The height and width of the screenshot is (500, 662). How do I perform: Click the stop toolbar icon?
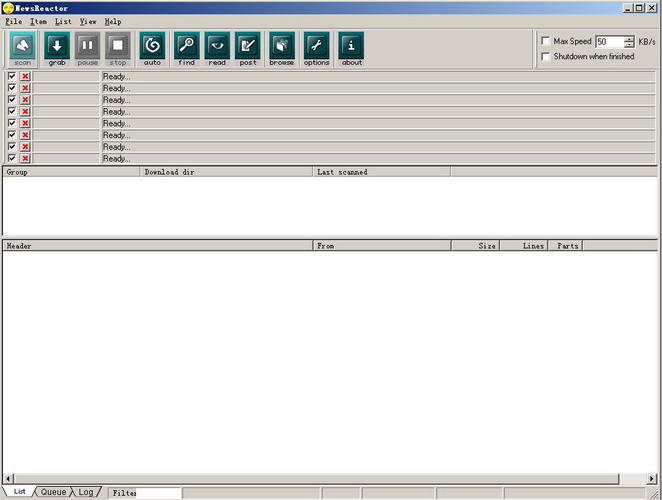(x=118, y=49)
